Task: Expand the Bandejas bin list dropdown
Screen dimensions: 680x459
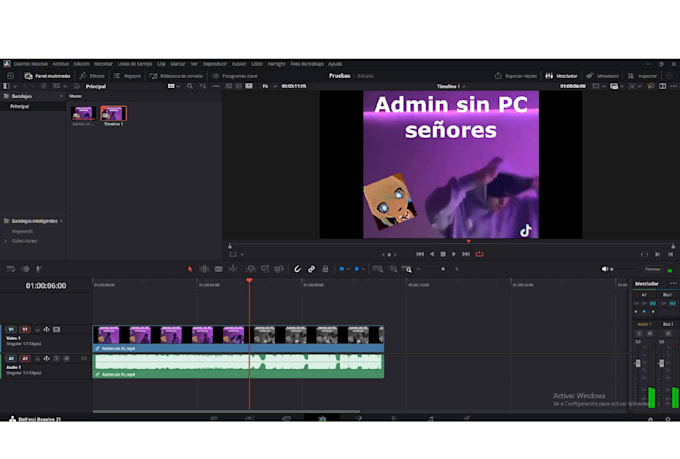Action: [x=61, y=96]
